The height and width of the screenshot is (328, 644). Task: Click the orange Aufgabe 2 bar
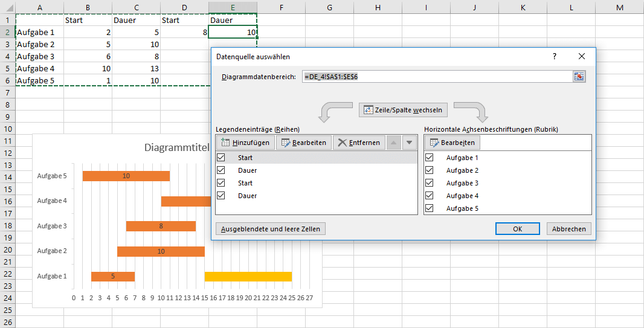pos(161,251)
